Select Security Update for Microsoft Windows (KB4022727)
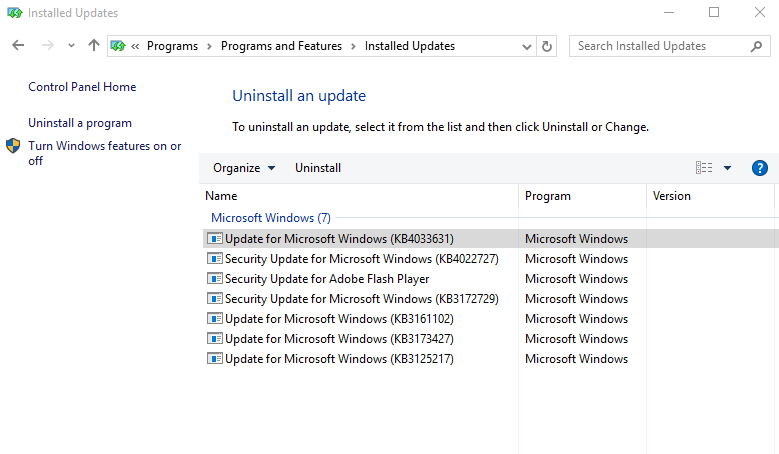The image size is (779, 454). pos(362,259)
